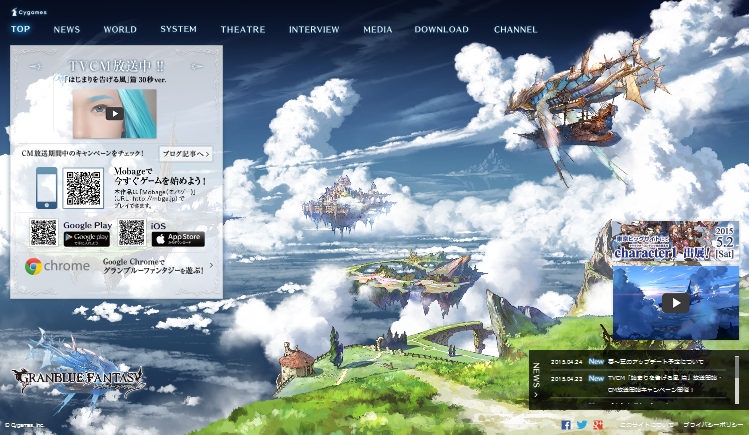
Task: Open the このサイトについて footer link
Action: pyautogui.click(x=646, y=424)
